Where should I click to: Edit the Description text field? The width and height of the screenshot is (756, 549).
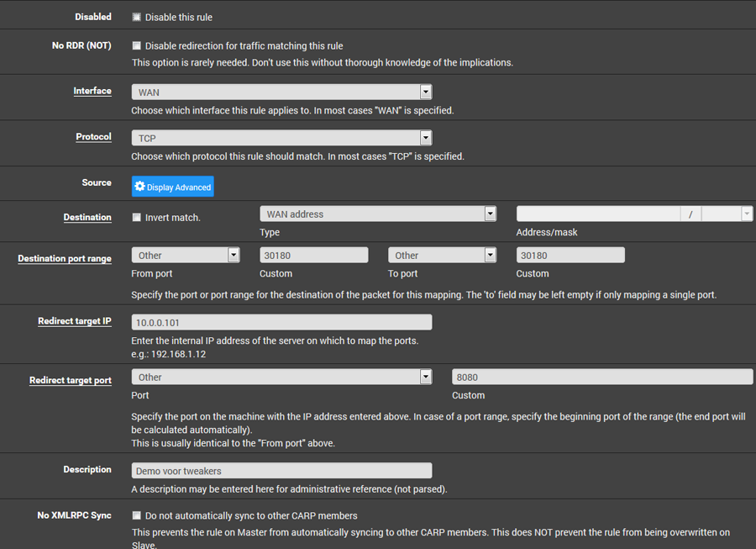[281, 471]
